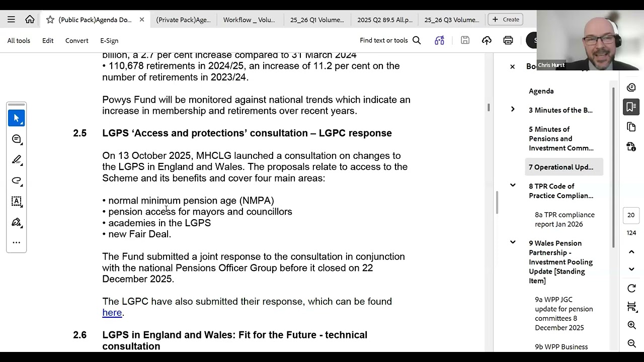Open the Edit menu
The image size is (644, 362).
[x=48, y=40]
